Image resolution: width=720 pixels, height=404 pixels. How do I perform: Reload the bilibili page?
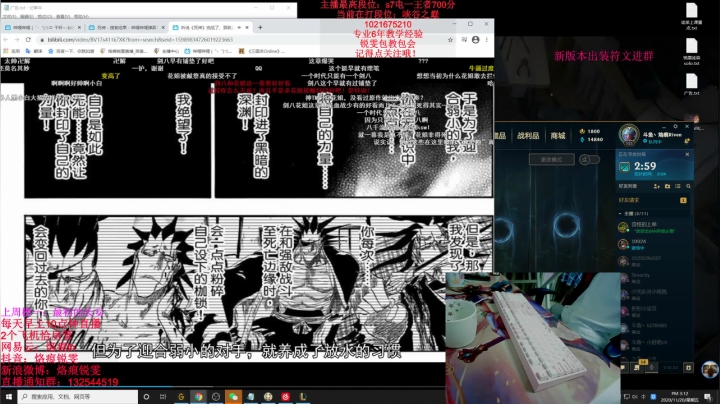click(28, 40)
